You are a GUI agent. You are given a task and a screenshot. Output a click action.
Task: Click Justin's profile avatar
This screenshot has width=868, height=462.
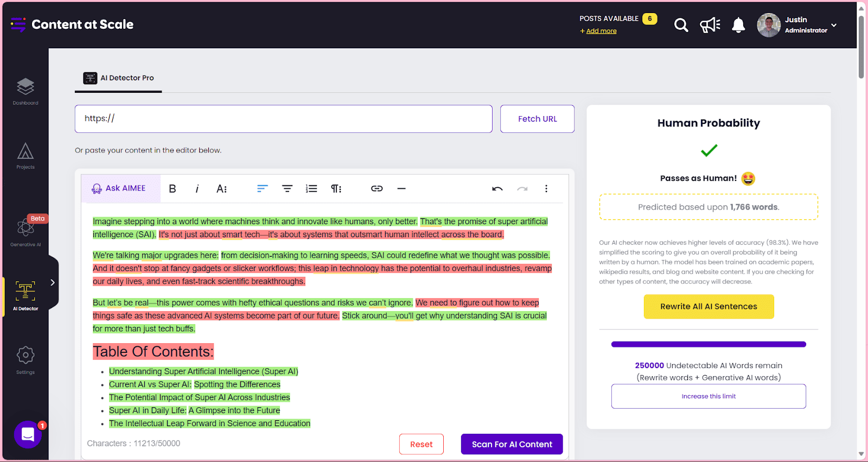[769, 25]
